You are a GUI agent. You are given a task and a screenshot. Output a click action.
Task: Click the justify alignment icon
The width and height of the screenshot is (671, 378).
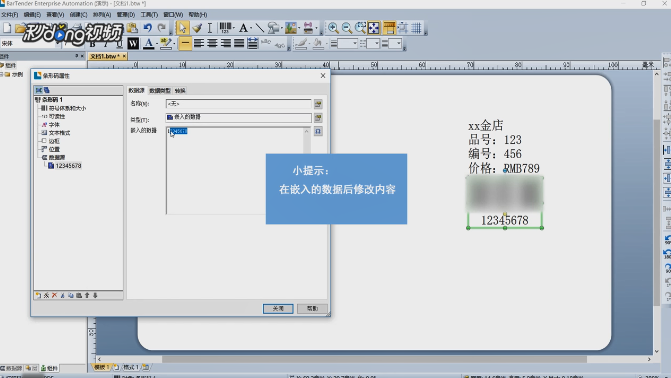239,43
